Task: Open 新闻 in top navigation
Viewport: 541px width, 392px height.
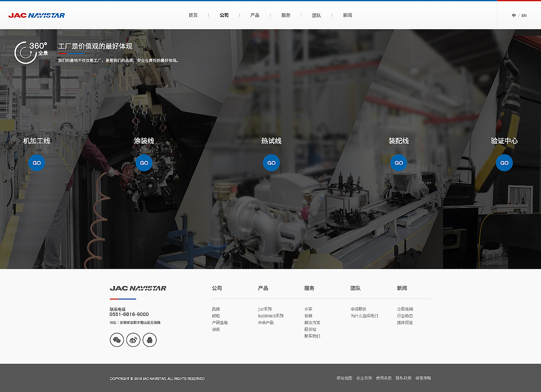Action: (347, 15)
